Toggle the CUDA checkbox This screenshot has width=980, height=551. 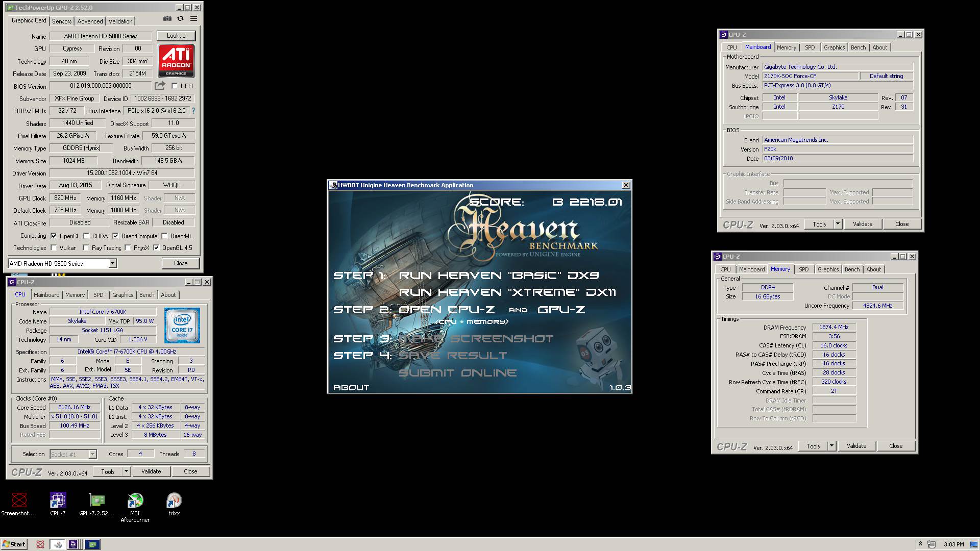click(x=86, y=236)
